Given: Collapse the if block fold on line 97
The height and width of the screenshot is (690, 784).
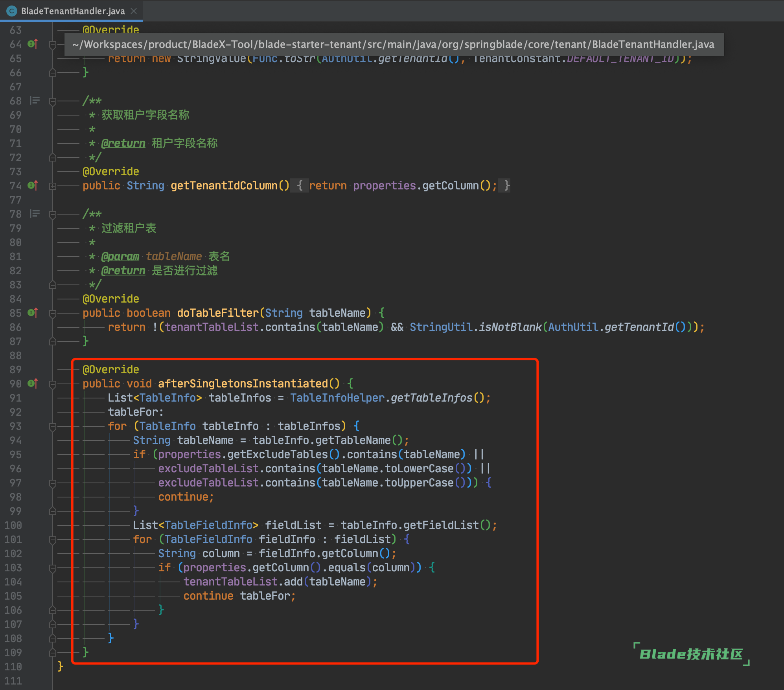Looking at the screenshot, I should (52, 483).
